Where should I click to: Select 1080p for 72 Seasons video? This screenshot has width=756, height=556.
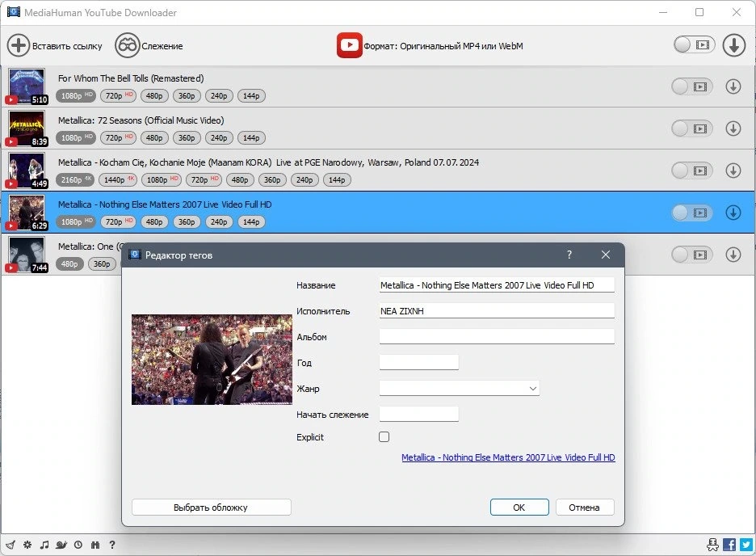click(76, 138)
